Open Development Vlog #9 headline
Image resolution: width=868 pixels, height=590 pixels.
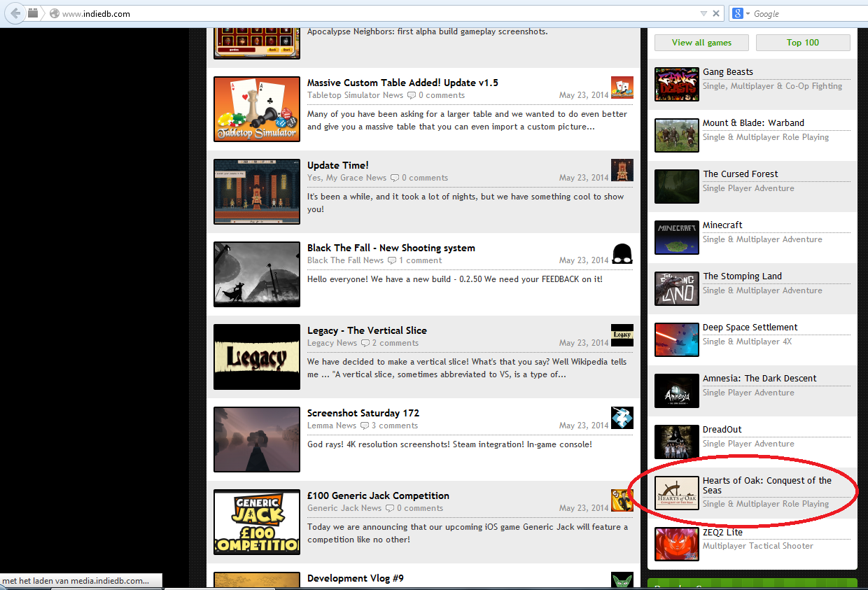coord(356,578)
